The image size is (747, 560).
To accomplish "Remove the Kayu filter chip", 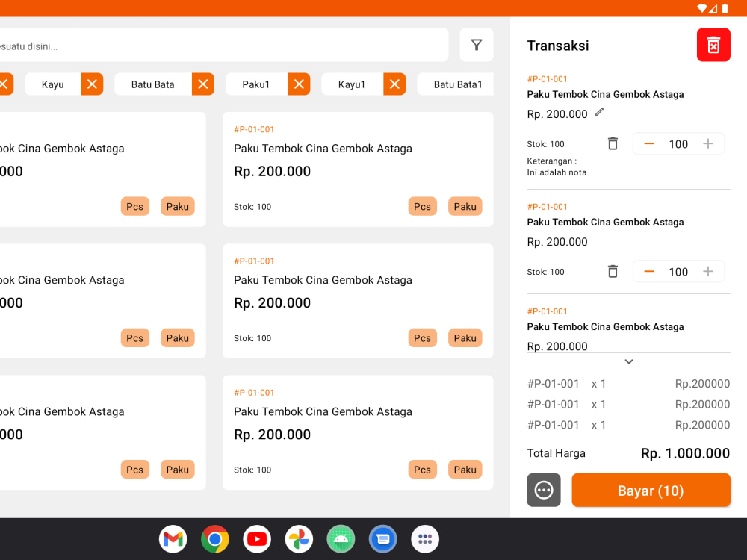I will click(x=91, y=84).
